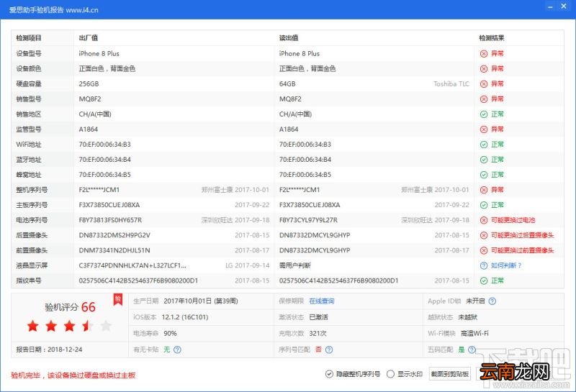Click factory rear camera serial DN87332DMS2H9PG2V

[x=114, y=235]
